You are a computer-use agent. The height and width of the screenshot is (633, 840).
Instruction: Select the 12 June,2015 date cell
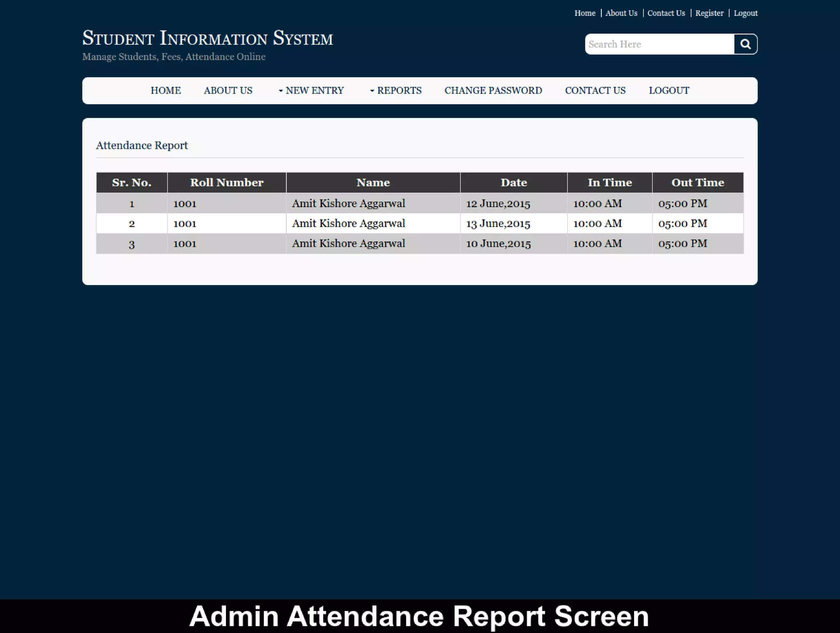coord(514,203)
